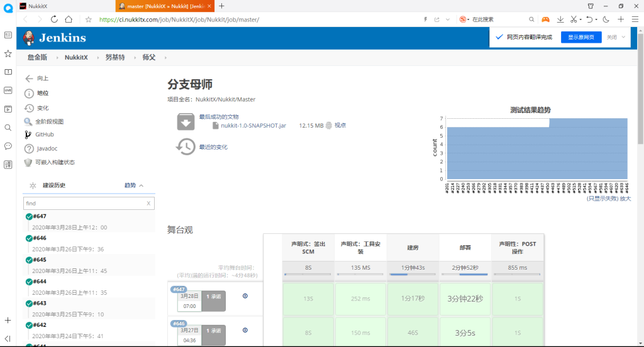Click sidebar plus add icon
This screenshot has width=644, height=347.
[x=8, y=321]
